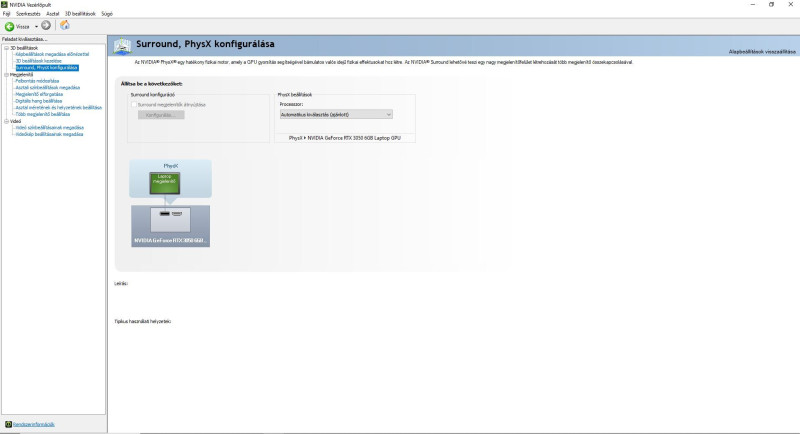Click the grey forward arrow icon
The height and width of the screenshot is (434, 800).
(x=46, y=25)
